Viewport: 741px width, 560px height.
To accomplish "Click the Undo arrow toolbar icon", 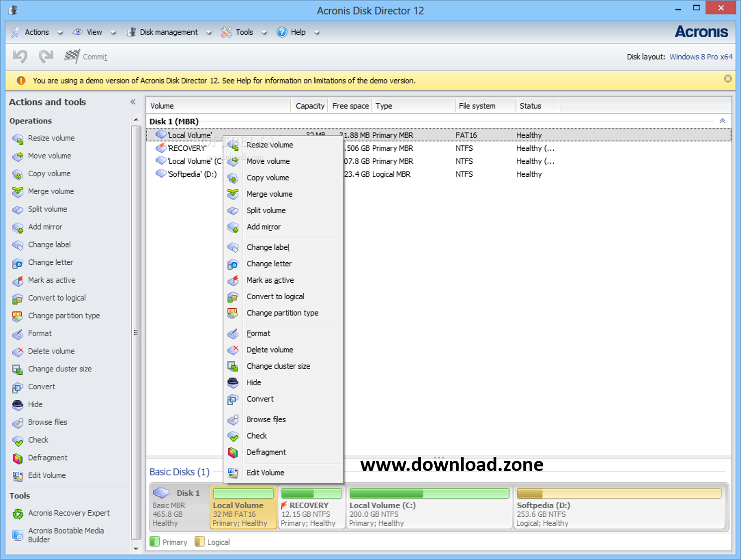I will (20, 56).
